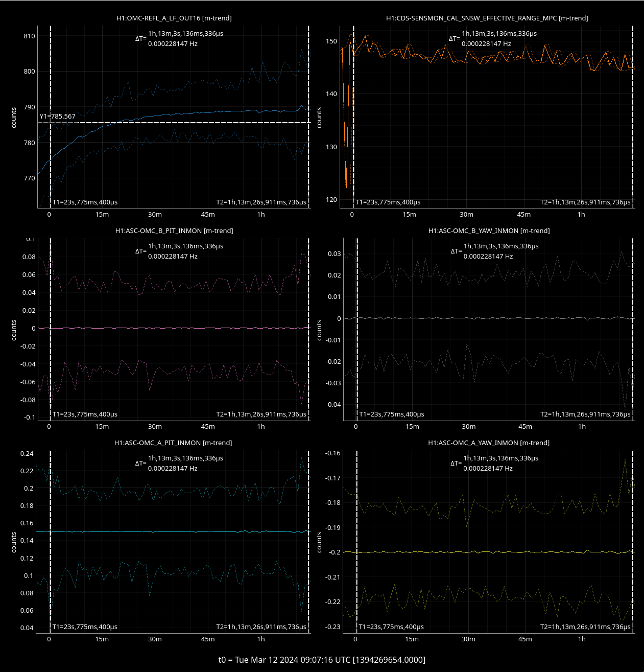Image resolution: width=644 pixels, height=672 pixels.
Task: Click the t0 timestamp text at bottom
Action: click(322, 660)
